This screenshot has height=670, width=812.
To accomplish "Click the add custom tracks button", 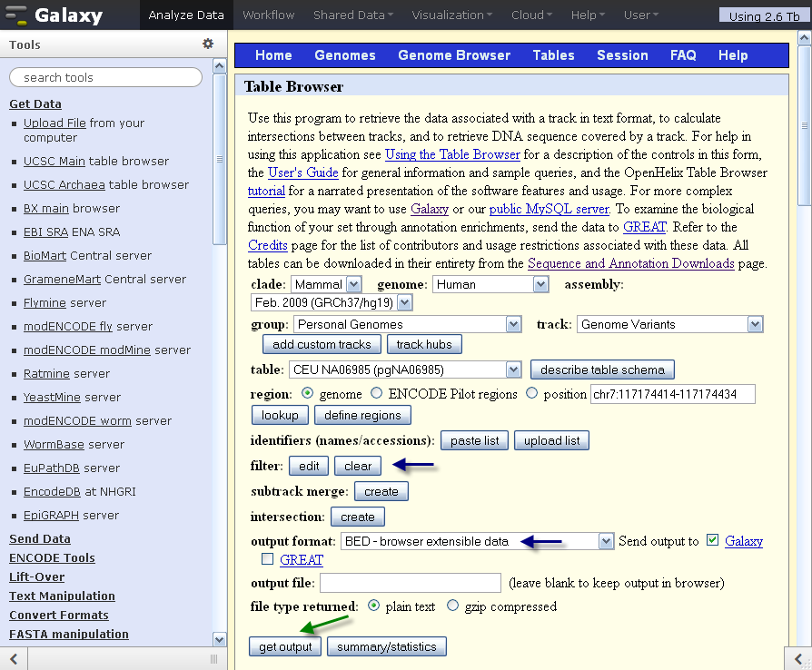I will click(322, 344).
